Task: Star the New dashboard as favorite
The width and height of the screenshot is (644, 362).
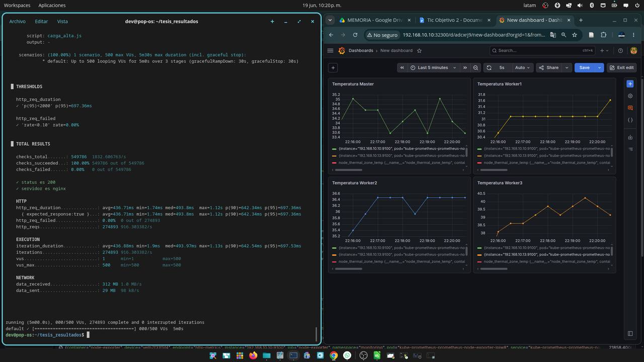Action: [x=419, y=51]
